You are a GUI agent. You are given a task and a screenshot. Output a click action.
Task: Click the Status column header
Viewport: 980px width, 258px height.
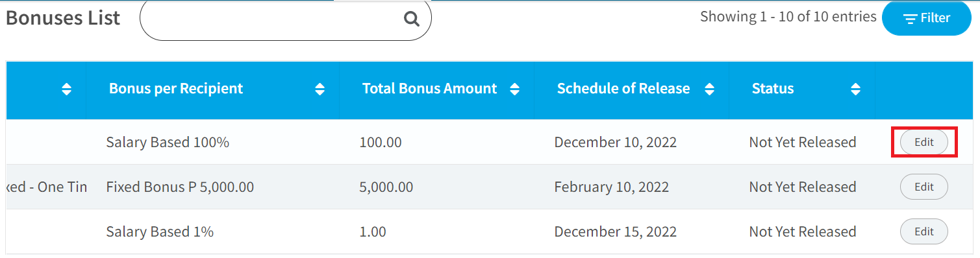773,89
